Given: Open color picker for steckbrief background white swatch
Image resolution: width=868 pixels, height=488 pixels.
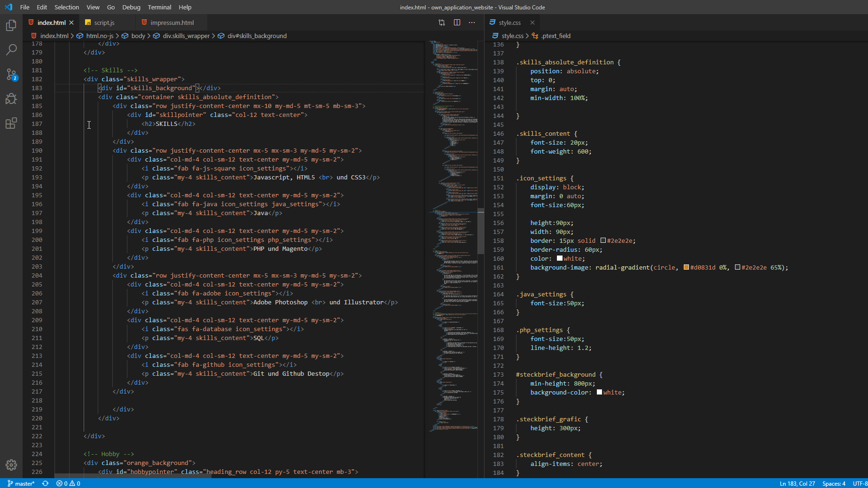Looking at the screenshot, I should click(599, 392).
